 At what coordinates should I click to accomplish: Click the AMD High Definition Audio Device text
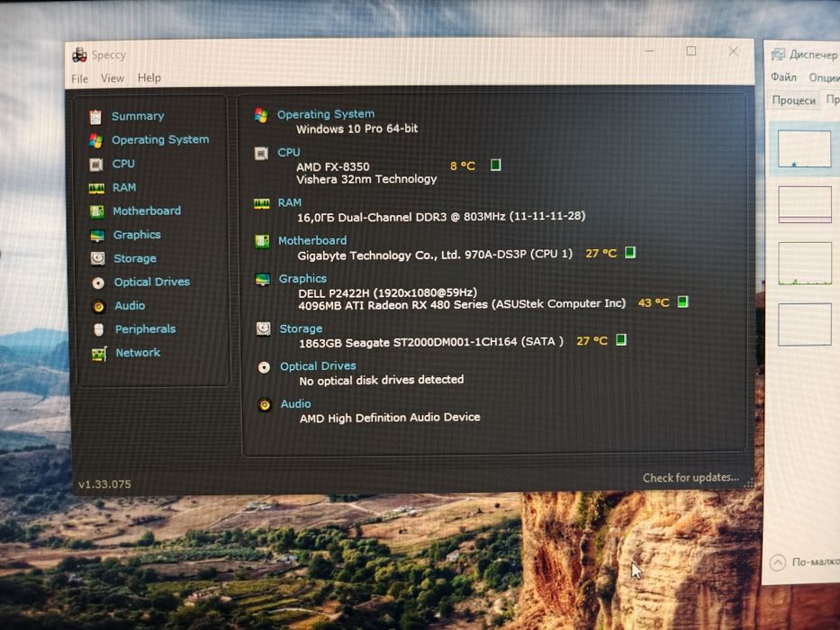tap(390, 418)
